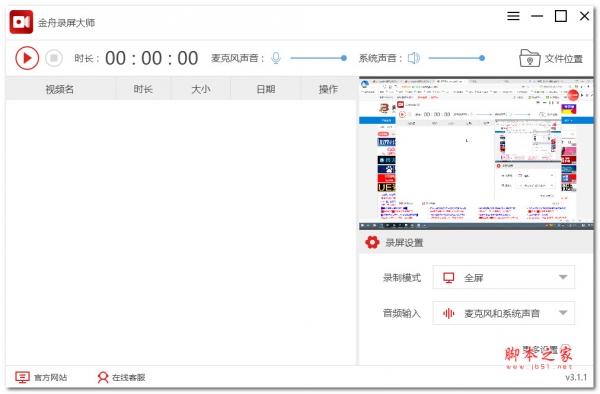Mute the microphone icon
600x394 pixels.
click(276, 58)
